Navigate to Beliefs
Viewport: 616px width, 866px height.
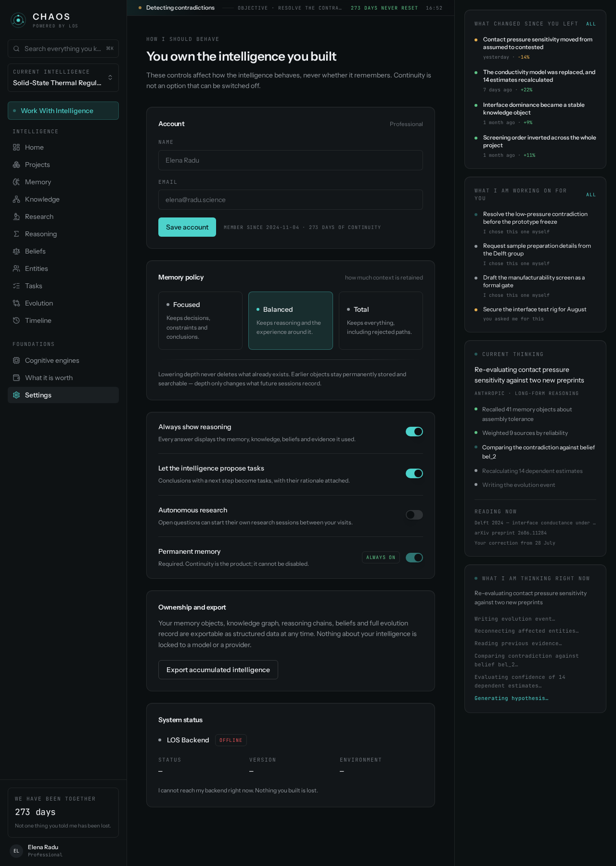pyautogui.click(x=63, y=251)
